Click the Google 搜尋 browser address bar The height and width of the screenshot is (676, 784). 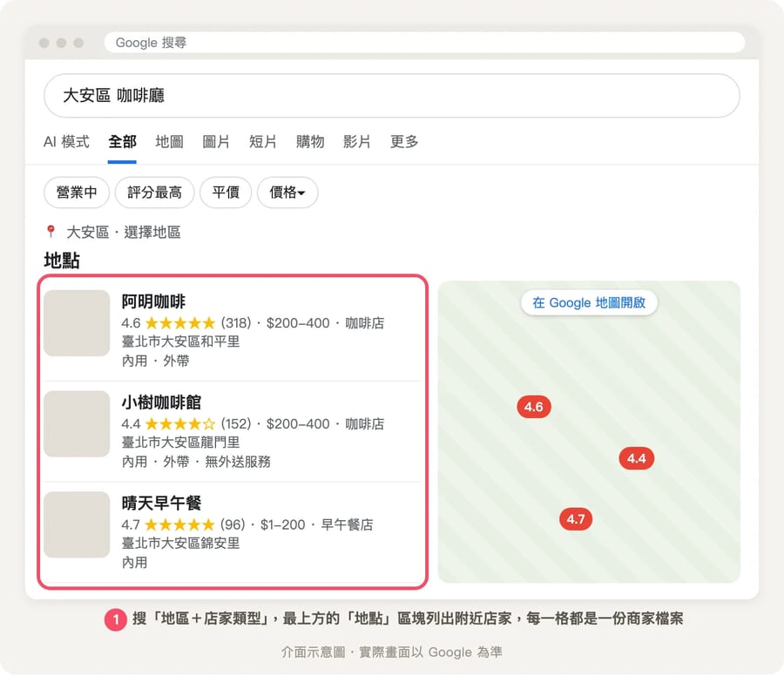[x=424, y=43]
